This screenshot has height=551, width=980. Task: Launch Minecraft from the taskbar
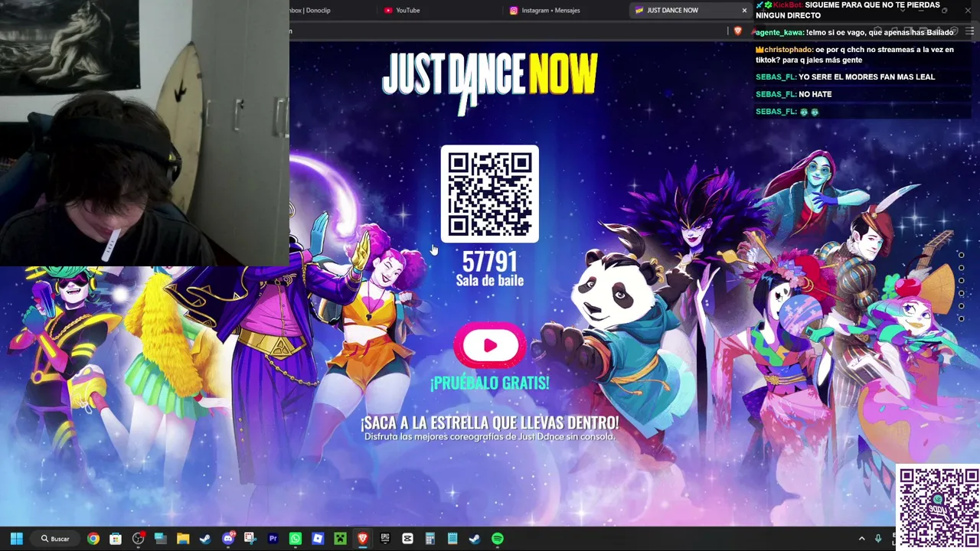pos(340,539)
